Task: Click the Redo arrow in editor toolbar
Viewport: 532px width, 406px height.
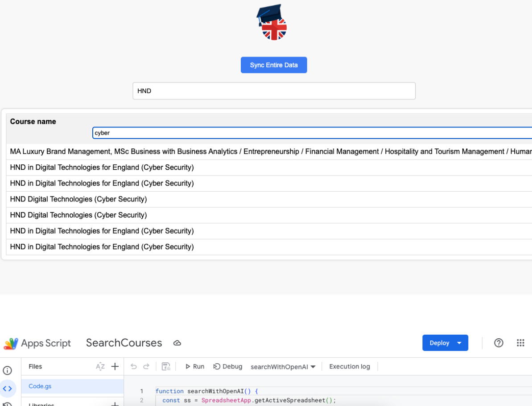Action: (x=146, y=366)
